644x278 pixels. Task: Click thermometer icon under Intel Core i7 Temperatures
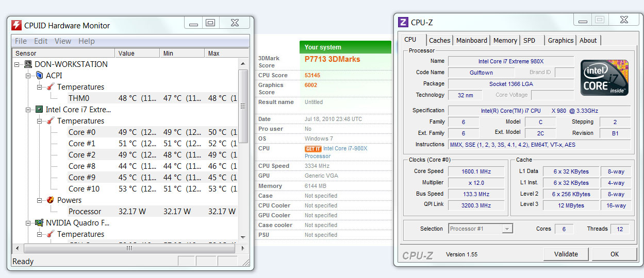click(51, 121)
